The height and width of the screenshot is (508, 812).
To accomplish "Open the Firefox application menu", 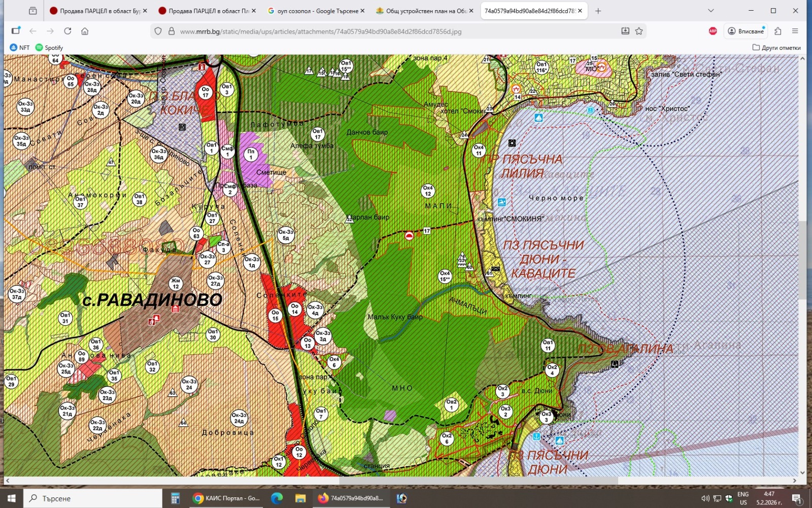I will click(795, 31).
